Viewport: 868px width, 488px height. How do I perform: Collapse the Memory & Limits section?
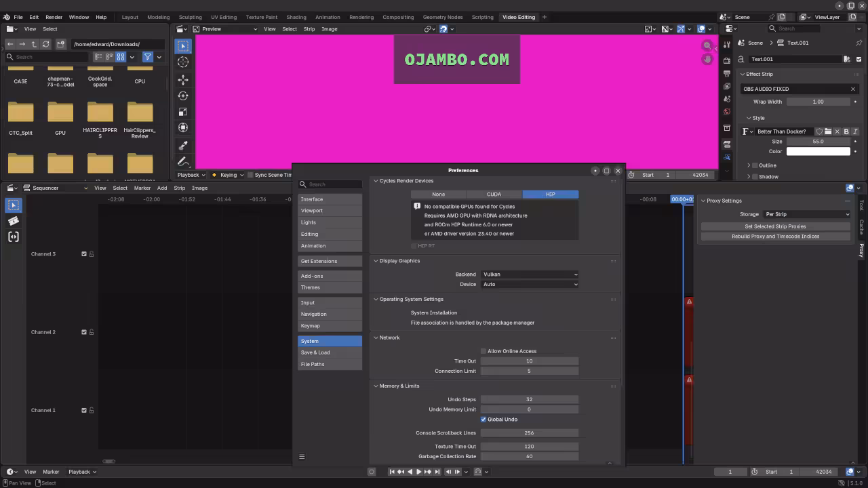click(376, 386)
